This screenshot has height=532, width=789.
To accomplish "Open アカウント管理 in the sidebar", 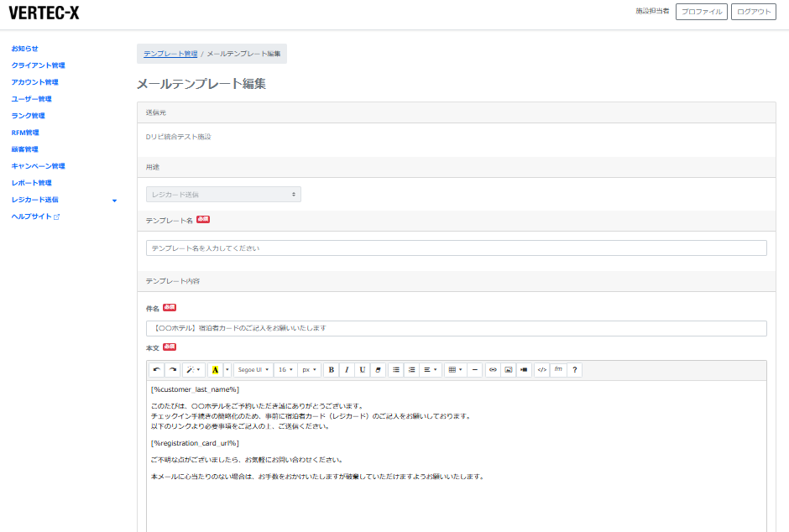I will pyautogui.click(x=34, y=82).
